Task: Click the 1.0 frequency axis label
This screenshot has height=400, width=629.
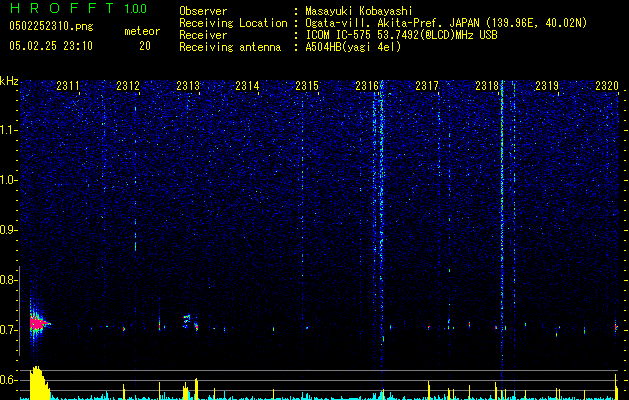Action: pos(8,180)
